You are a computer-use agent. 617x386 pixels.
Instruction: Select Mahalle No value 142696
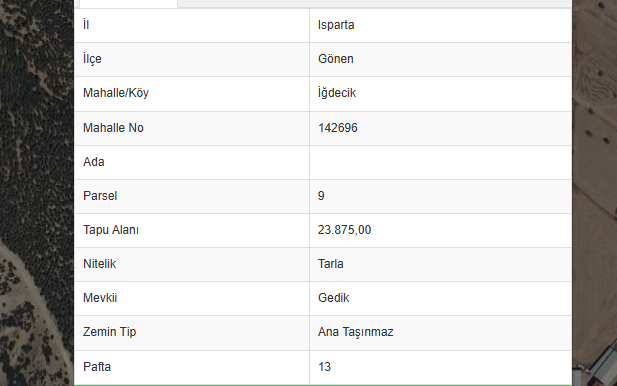338,128
